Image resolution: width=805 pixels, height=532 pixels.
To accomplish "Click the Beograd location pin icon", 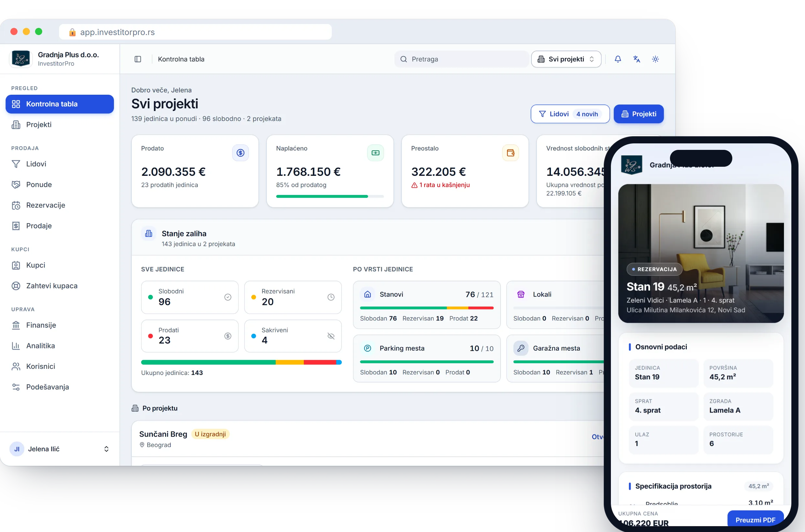I will [142, 445].
